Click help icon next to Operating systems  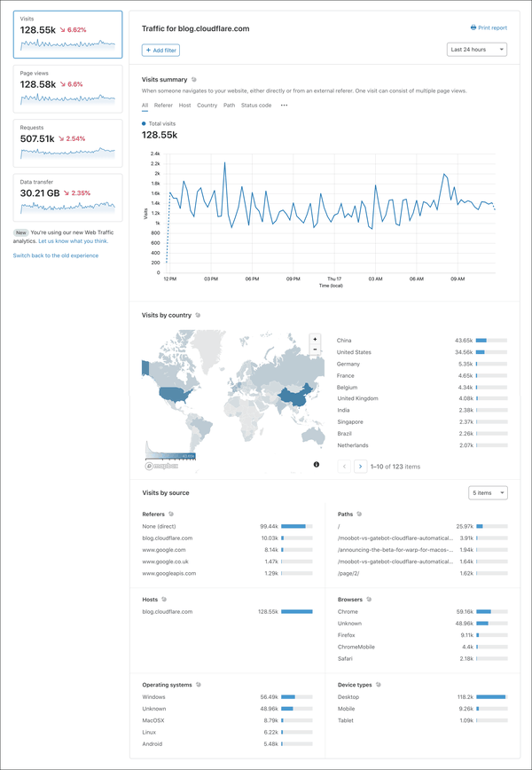[199, 685]
